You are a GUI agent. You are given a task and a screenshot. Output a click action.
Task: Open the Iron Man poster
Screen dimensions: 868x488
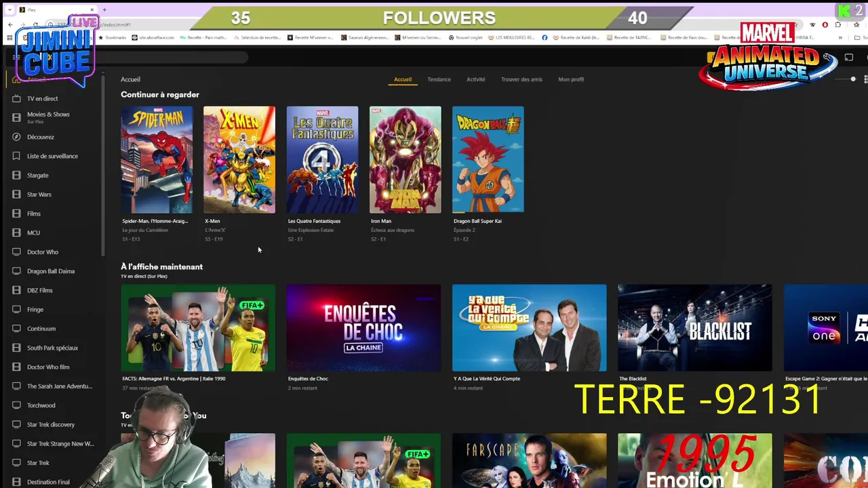point(405,159)
